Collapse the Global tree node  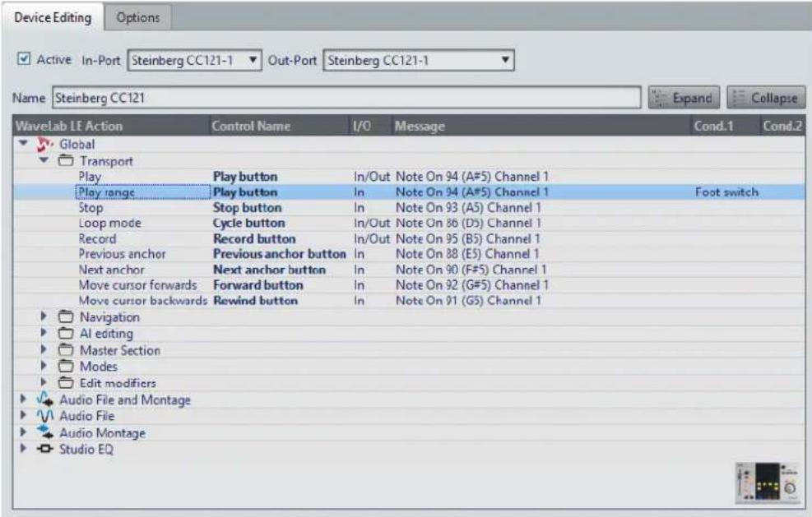pos(23,143)
